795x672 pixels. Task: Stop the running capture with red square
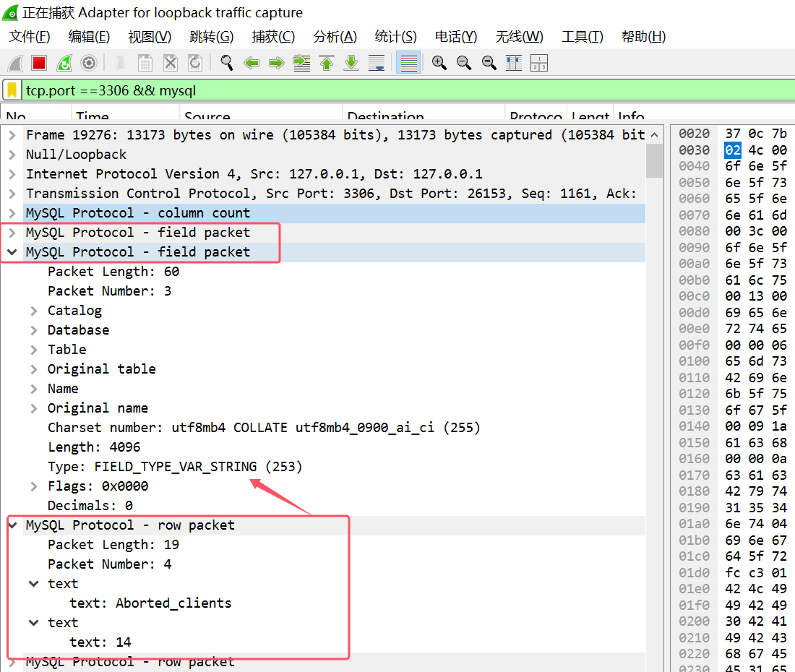pos(39,64)
